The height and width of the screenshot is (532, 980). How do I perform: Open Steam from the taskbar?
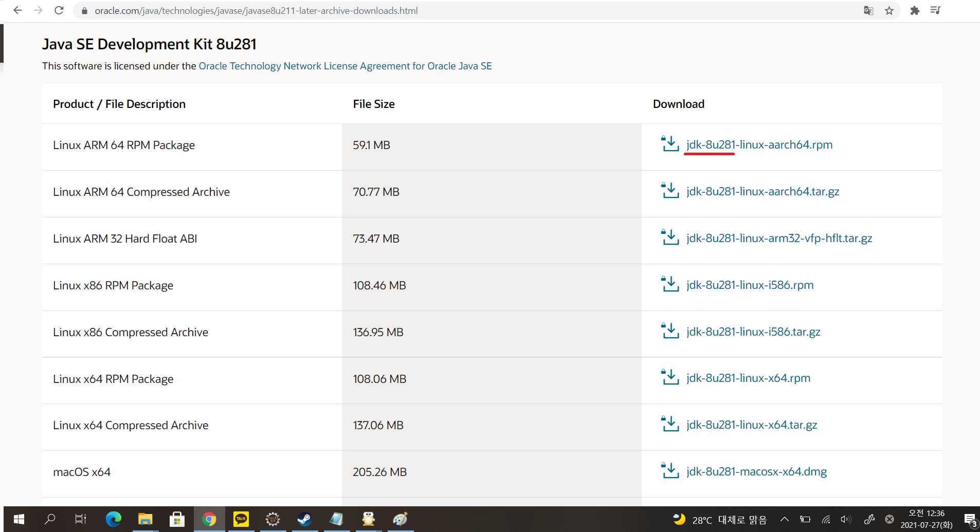[x=304, y=519]
